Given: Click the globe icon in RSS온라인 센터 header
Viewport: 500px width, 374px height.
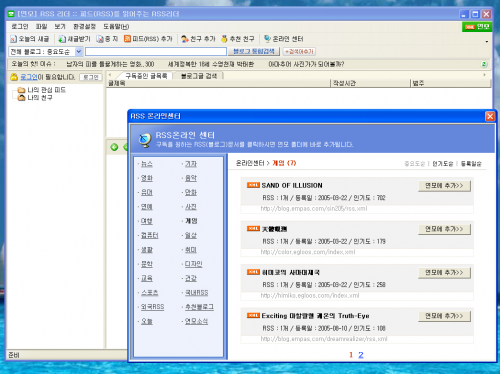Looking at the screenshot, I should pos(145,140).
